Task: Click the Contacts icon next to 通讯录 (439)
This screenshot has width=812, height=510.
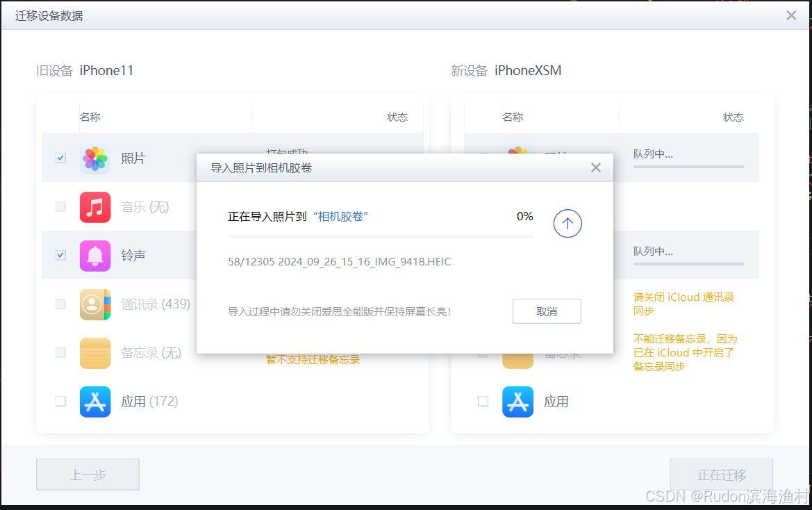Action: pyautogui.click(x=95, y=304)
